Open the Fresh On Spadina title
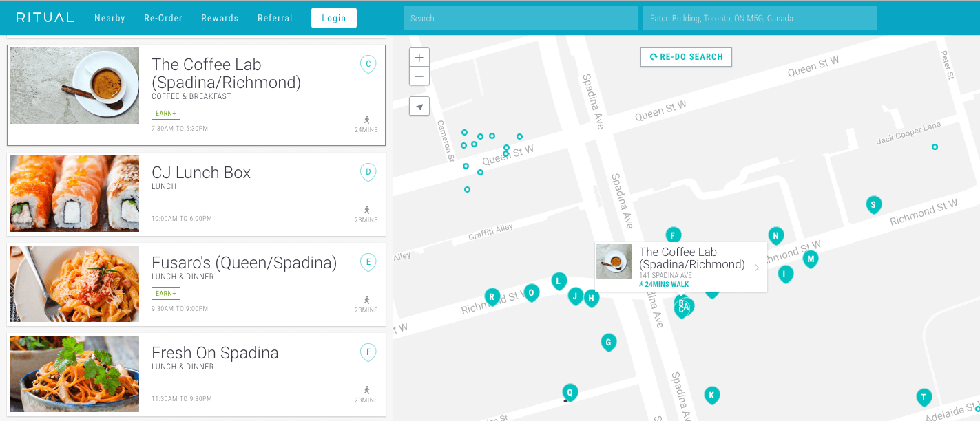The image size is (980, 421). [x=215, y=353]
